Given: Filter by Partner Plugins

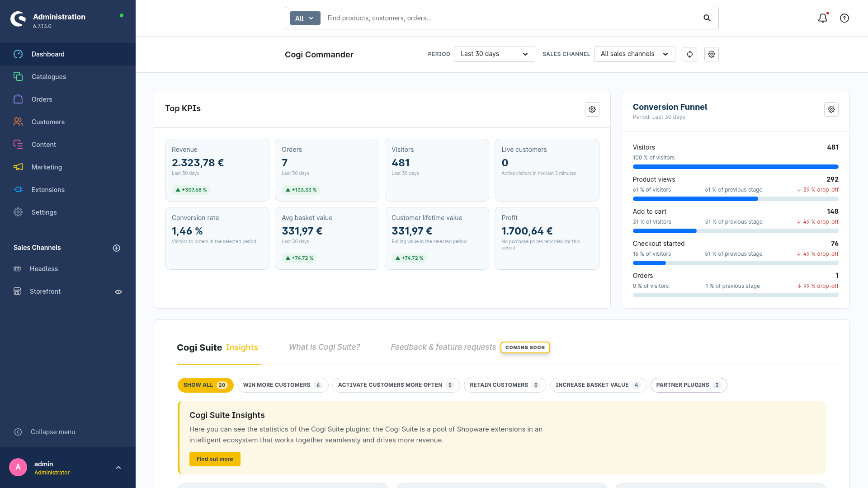Looking at the screenshot, I should pyautogui.click(x=689, y=385).
